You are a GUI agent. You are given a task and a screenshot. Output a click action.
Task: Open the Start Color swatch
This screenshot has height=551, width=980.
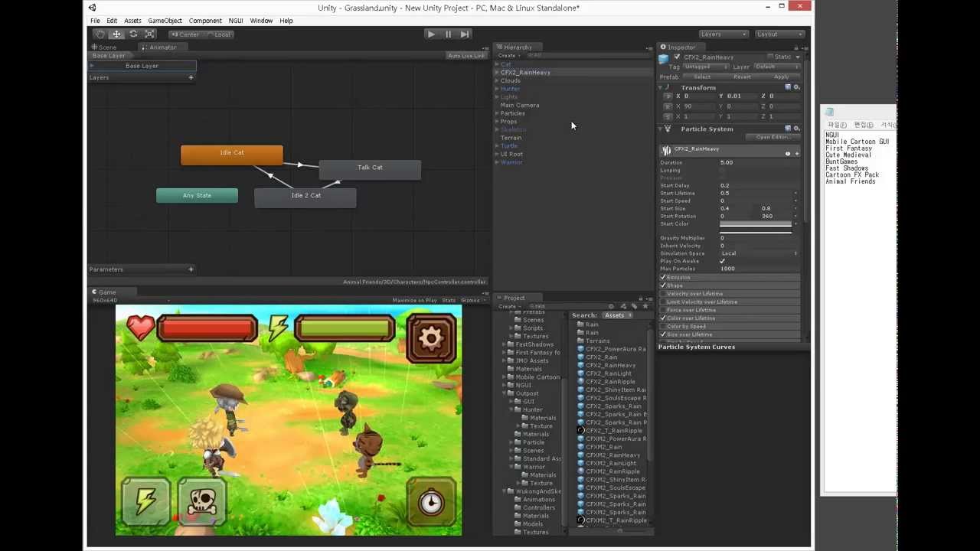coord(756,223)
